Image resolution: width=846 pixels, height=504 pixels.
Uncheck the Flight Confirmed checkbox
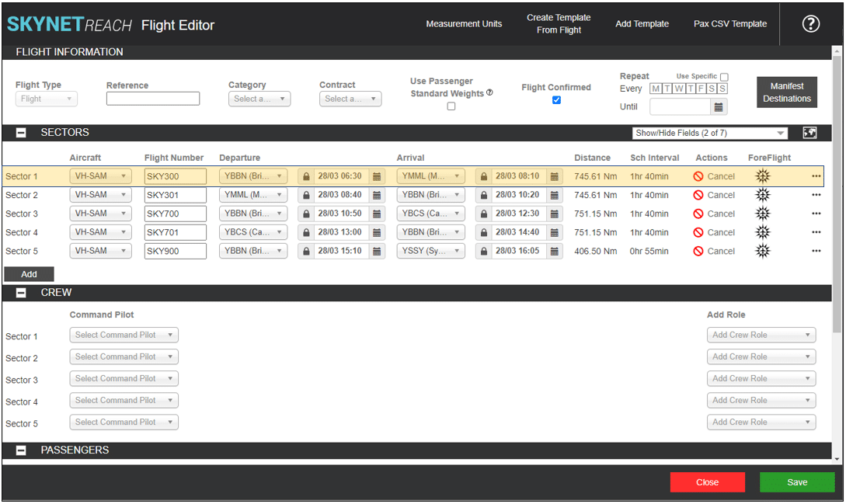(556, 100)
